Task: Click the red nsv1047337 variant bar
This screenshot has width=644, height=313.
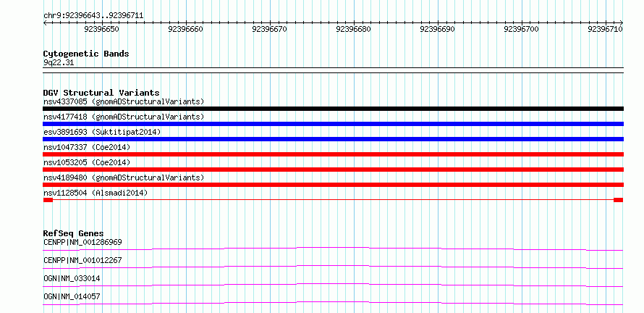Action: pos(333,154)
